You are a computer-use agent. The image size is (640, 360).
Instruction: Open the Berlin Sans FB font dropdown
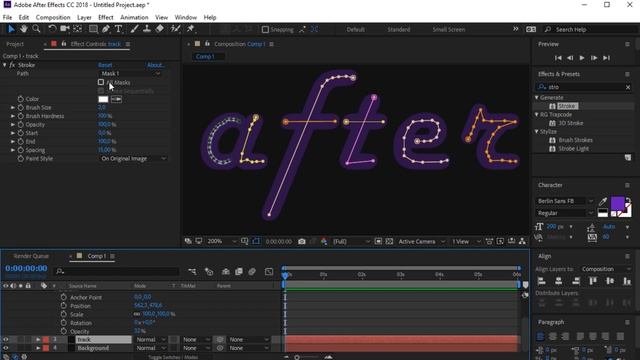[x=565, y=201]
